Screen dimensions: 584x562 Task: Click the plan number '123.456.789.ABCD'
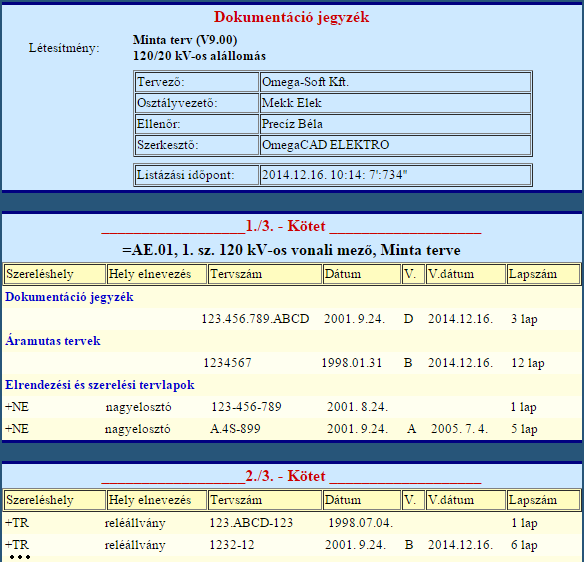[x=255, y=319]
